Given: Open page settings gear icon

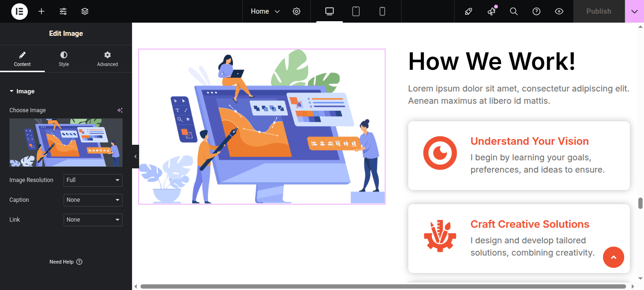Looking at the screenshot, I should click(x=297, y=11).
